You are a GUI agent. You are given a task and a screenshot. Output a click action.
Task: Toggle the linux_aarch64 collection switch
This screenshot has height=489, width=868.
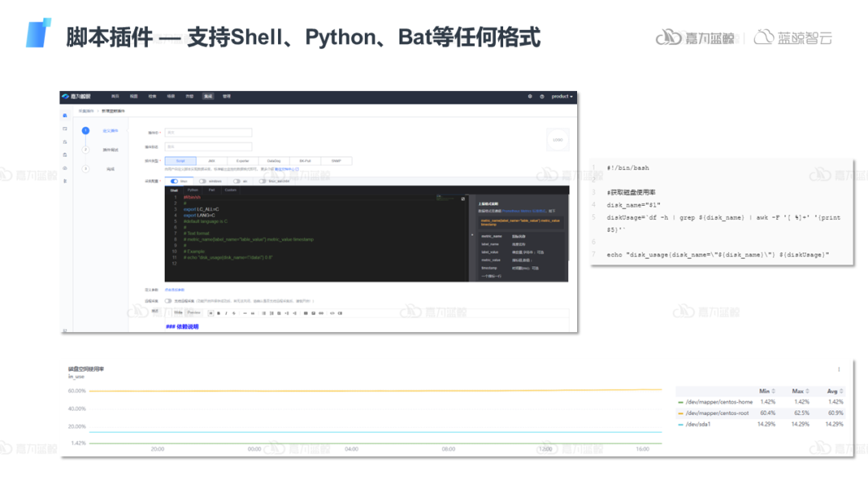(262, 181)
